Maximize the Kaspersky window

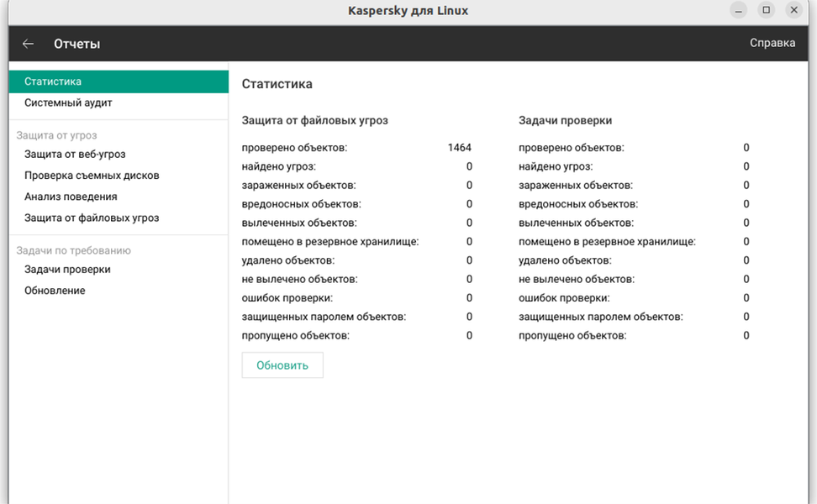(x=766, y=10)
